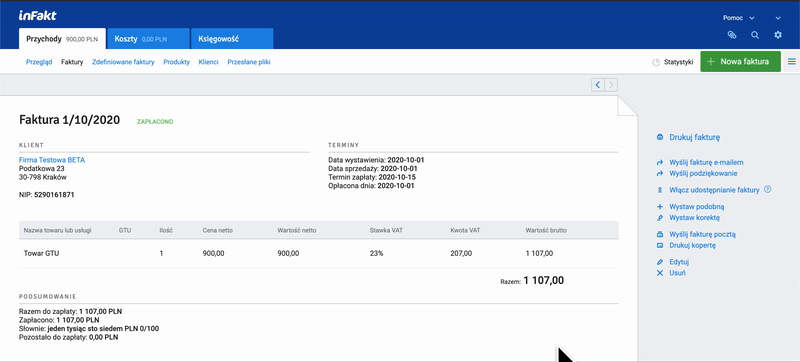Expand the Pomoc dropdown
Image resolution: width=800 pixels, height=362 pixels.
pyautogui.click(x=738, y=18)
